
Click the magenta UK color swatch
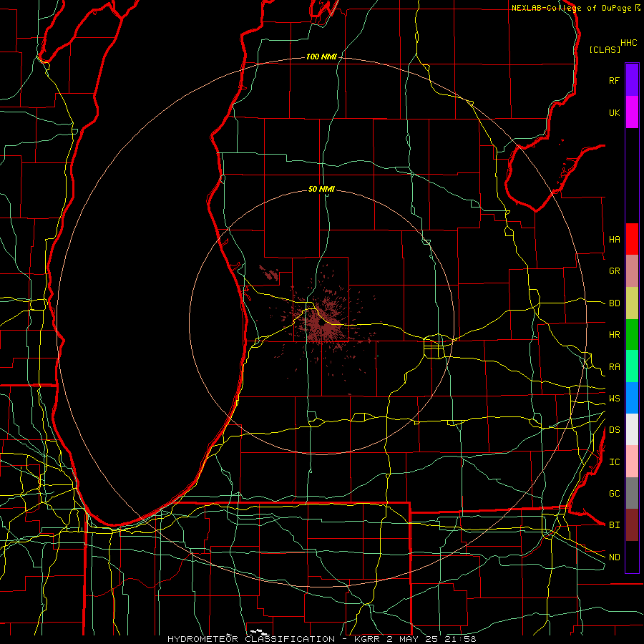pyautogui.click(x=632, y=112)
